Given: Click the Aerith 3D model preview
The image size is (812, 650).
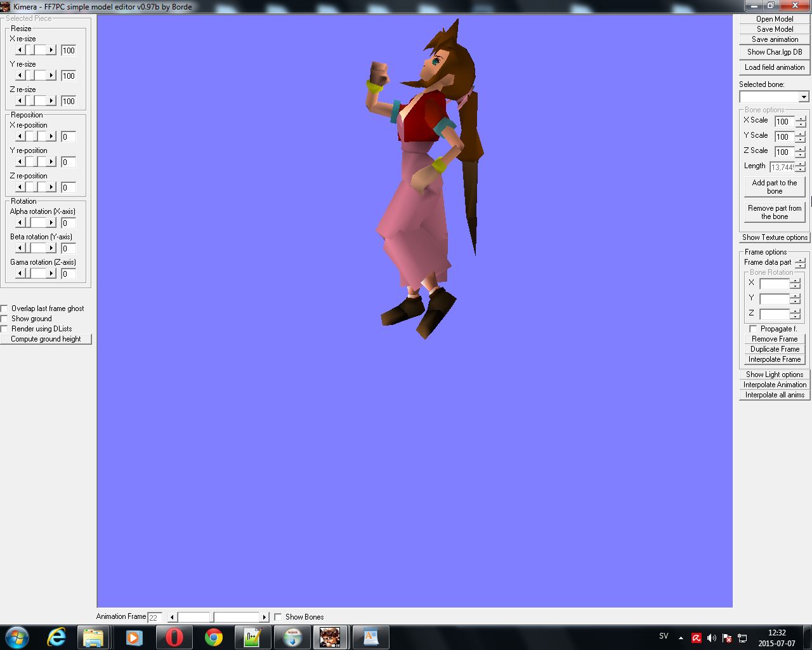Looking at the screenshot, I should pyautogui.click(x=426, y=178).
